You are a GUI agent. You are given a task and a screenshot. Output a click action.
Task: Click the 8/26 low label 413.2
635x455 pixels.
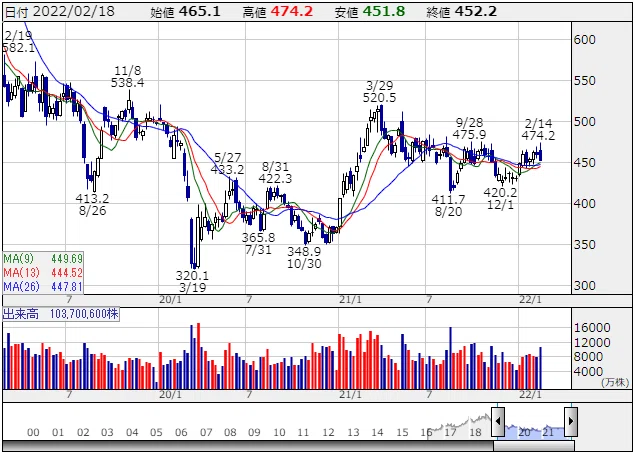pos(92,198)
